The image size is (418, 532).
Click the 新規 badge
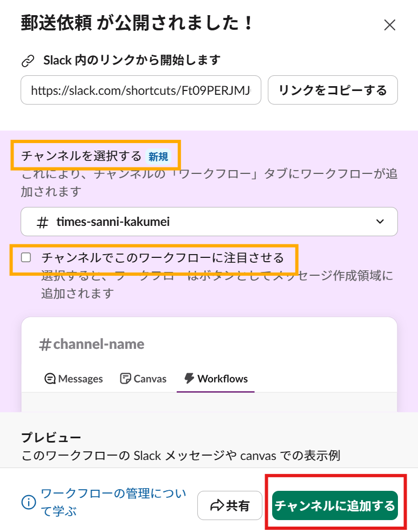pyautogui.click(x=159, y=157)
